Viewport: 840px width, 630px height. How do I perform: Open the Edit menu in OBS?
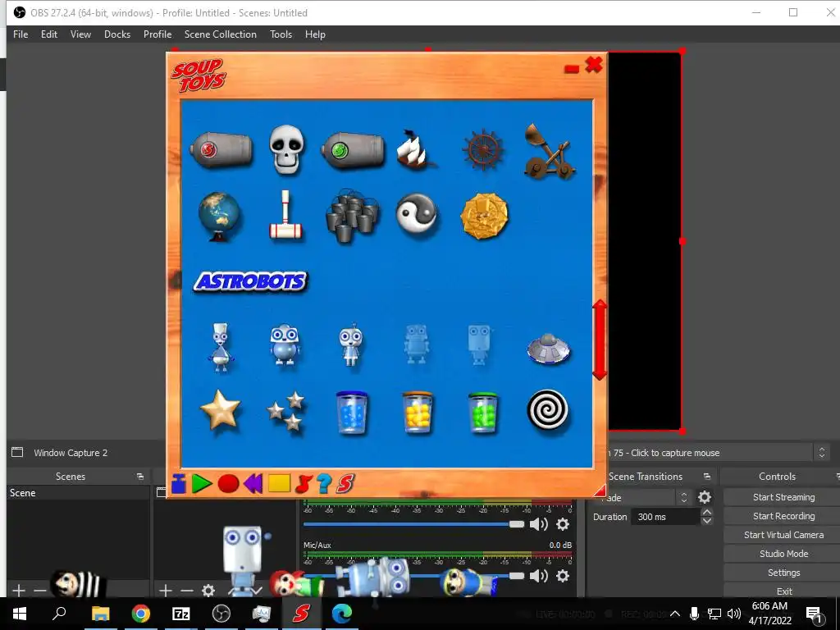click(48, 34)
